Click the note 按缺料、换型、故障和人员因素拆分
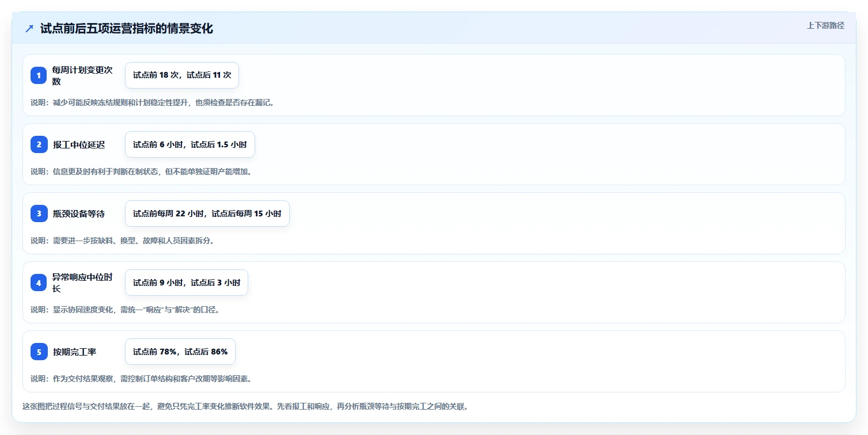The height and width of the screenshot is (435, 868). point(123,241)
